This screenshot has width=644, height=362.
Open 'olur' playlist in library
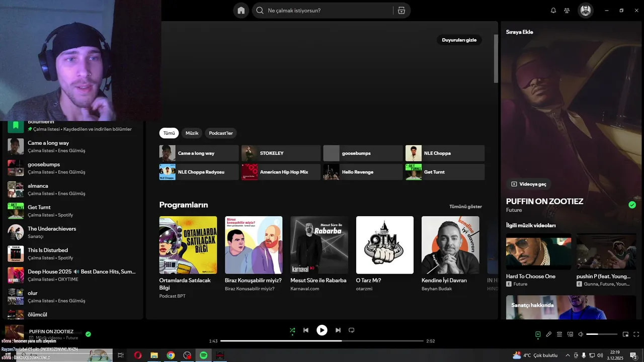72,297
